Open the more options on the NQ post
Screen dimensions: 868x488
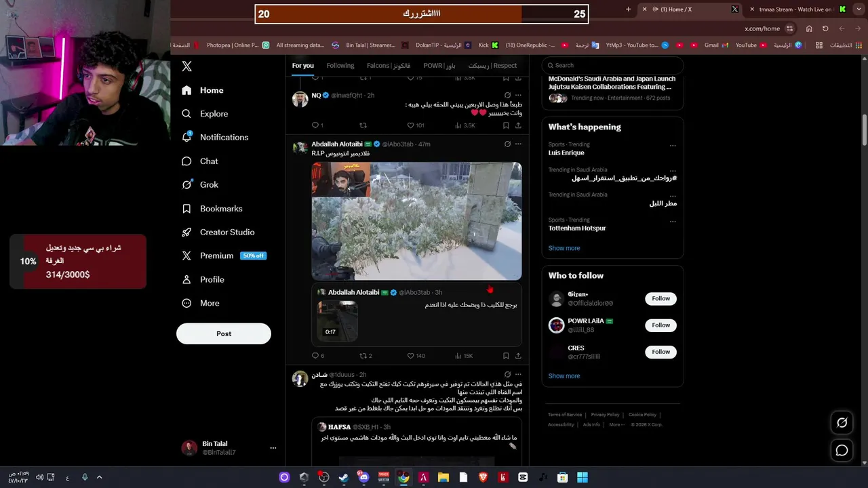[x=518, y=96]
